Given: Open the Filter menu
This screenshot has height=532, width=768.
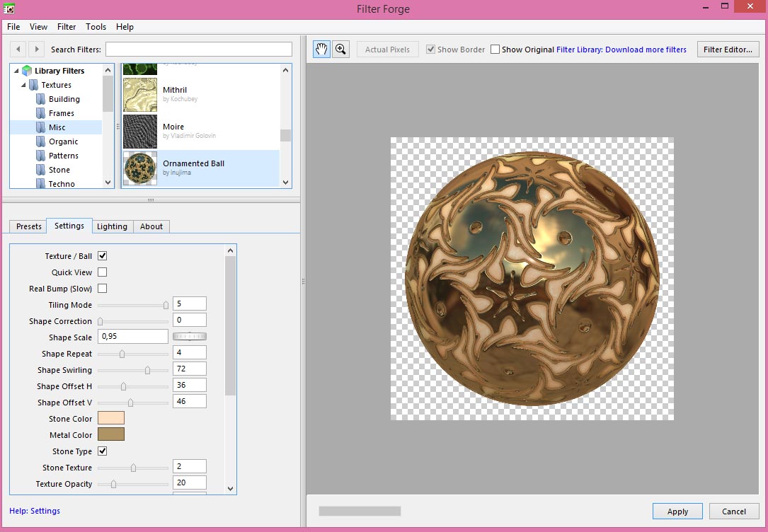Looking at the screenshot, I should click(67, 27).
